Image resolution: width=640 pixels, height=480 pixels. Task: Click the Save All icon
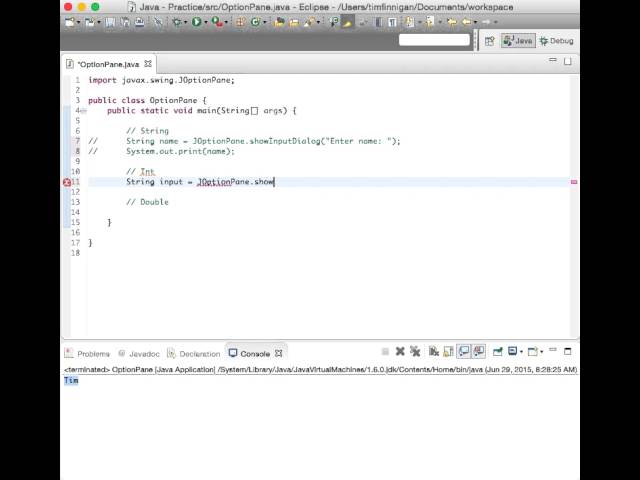pos(124,22)
